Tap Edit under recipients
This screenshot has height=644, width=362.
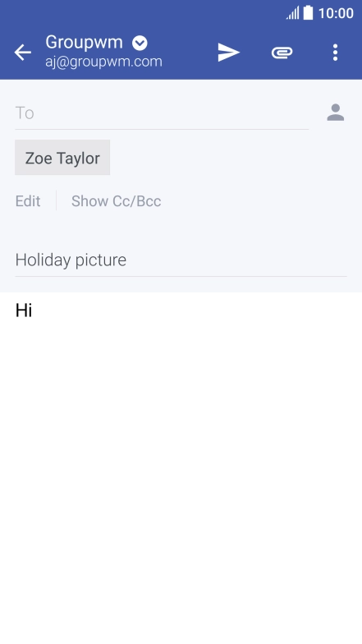28,200
